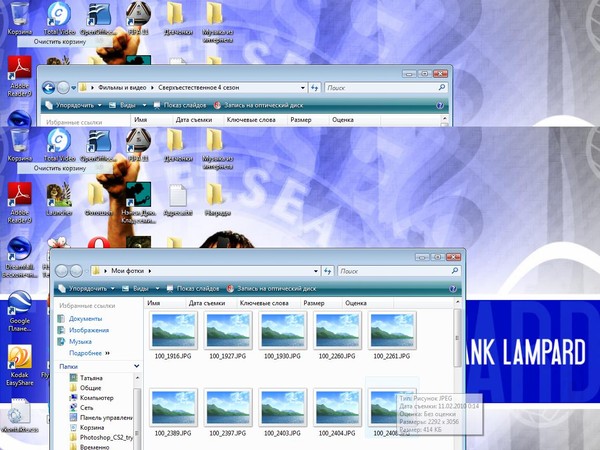Open recent pages dropdown beside Сверхъестественное window's Forward button

[74, 88]
